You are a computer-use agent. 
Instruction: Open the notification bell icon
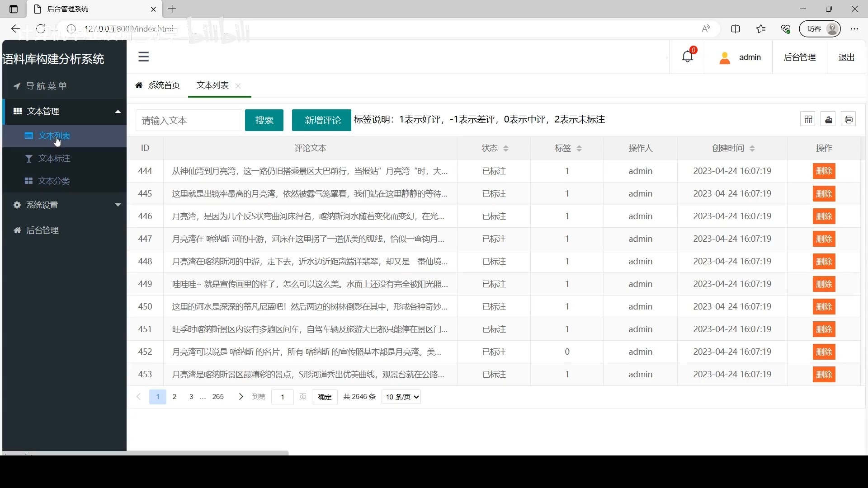click(x=688, y=56)
